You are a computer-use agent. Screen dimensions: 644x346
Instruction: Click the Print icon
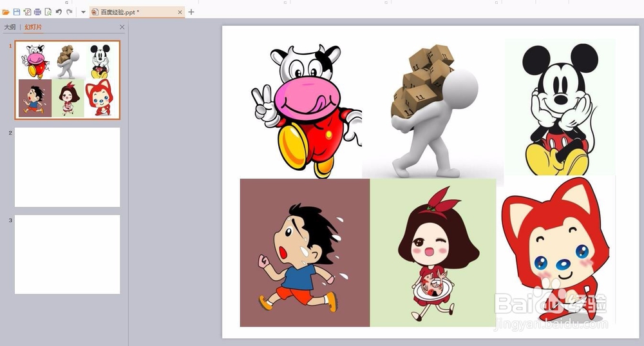[x=37, y=12]
